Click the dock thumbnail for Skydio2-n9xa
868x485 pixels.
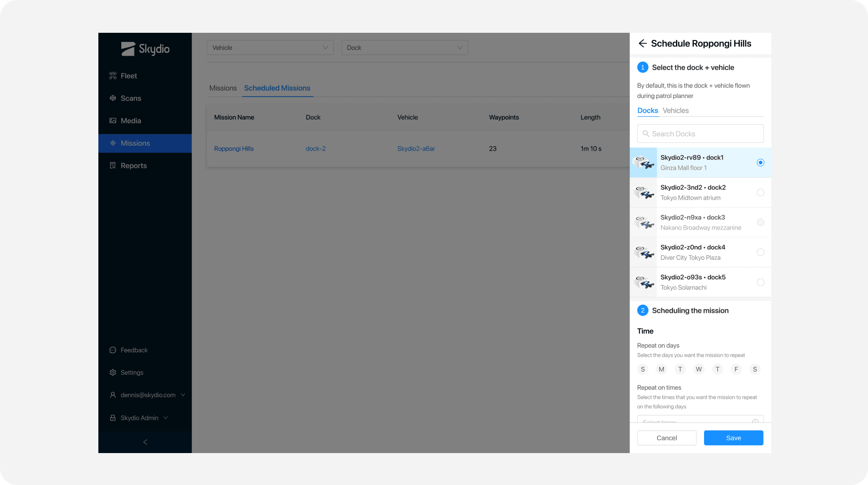click(643, 222)
